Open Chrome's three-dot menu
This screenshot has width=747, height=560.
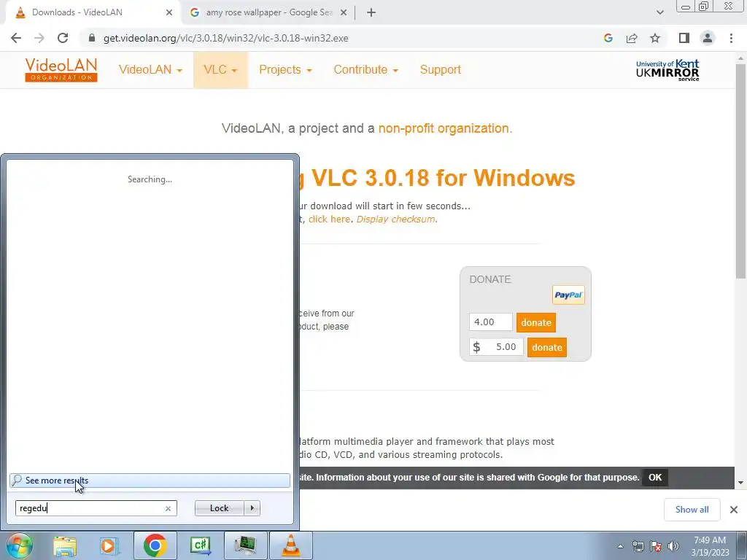coord(731,38)
